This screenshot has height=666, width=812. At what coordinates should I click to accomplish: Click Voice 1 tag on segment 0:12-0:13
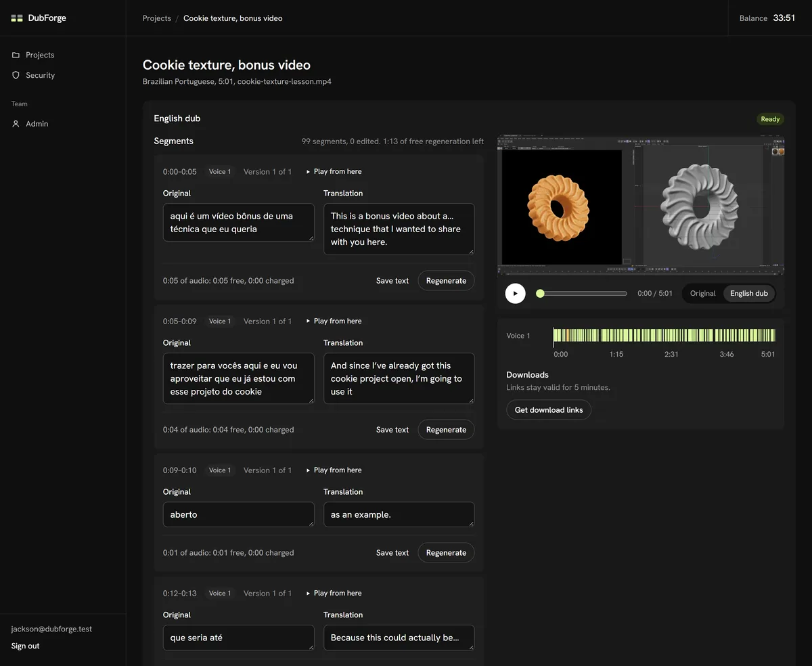pos(220,593)
